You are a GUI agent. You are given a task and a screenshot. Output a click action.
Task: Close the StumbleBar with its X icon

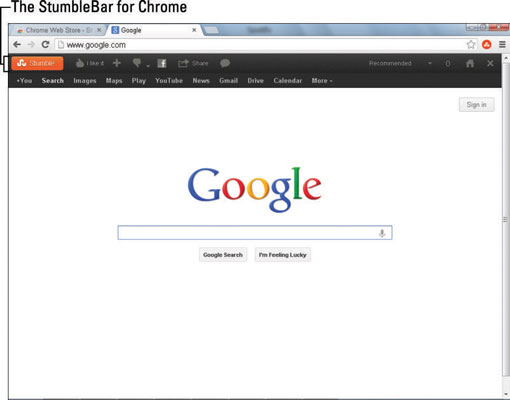(x=490, y=63)
